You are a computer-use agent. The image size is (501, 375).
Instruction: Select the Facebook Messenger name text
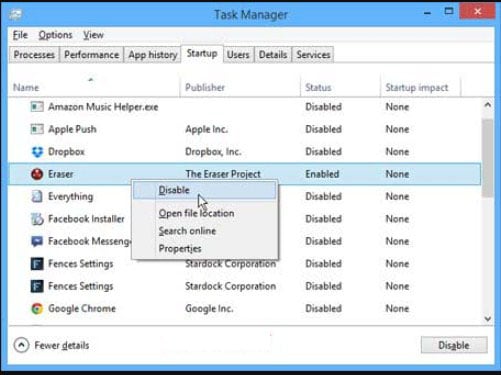coord(90,241)
